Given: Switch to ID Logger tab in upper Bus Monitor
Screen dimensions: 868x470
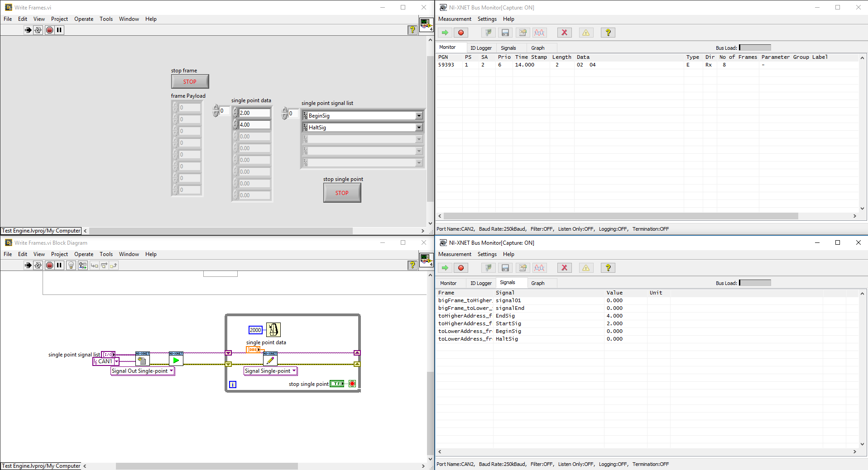Looking at the screenshot, I should pyautogui.click(x=481, y=48).
